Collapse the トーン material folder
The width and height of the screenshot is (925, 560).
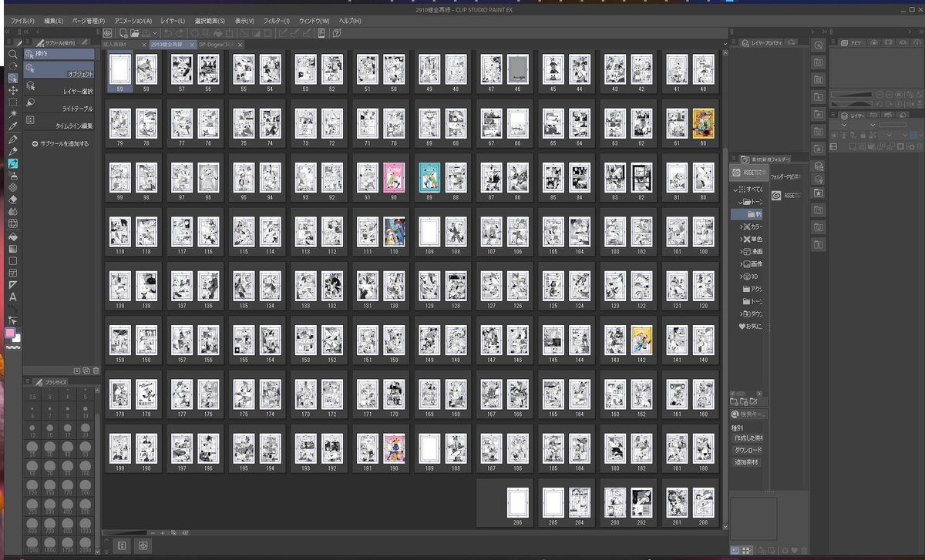tap(742, 202)
